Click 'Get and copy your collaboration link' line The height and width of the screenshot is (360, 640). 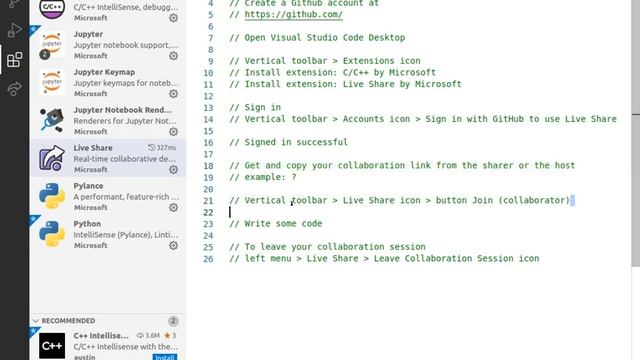tap(402, 165)
